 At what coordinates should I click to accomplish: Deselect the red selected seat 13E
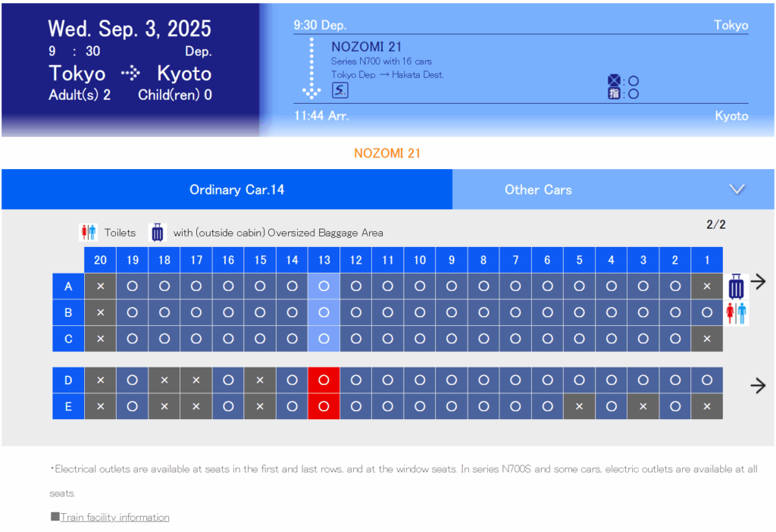click(324, 406)
